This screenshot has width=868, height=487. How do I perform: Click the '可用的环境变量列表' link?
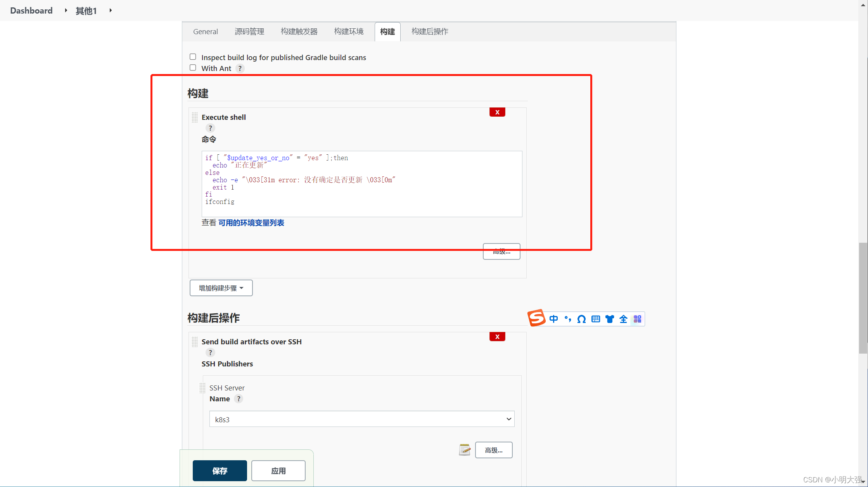(251, 222)
